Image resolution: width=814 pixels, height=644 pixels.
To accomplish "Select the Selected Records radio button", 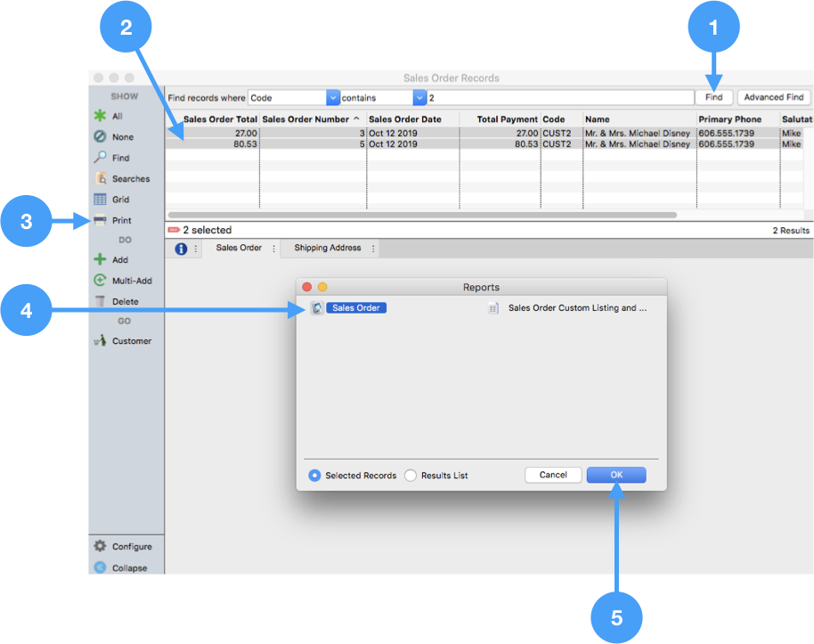I will (x=314, y=476).
